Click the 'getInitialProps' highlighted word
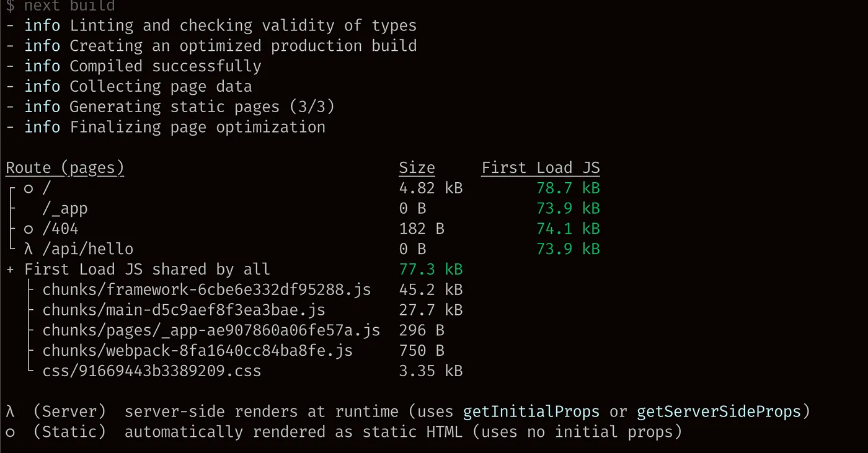 pos(531,411)
